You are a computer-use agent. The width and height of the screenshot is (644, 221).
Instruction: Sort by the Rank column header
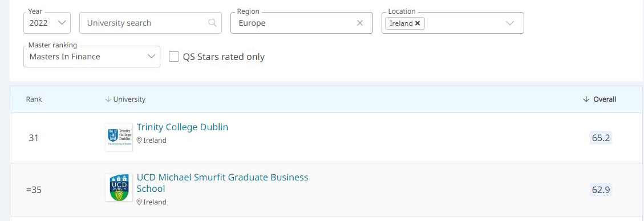[34, 99]
